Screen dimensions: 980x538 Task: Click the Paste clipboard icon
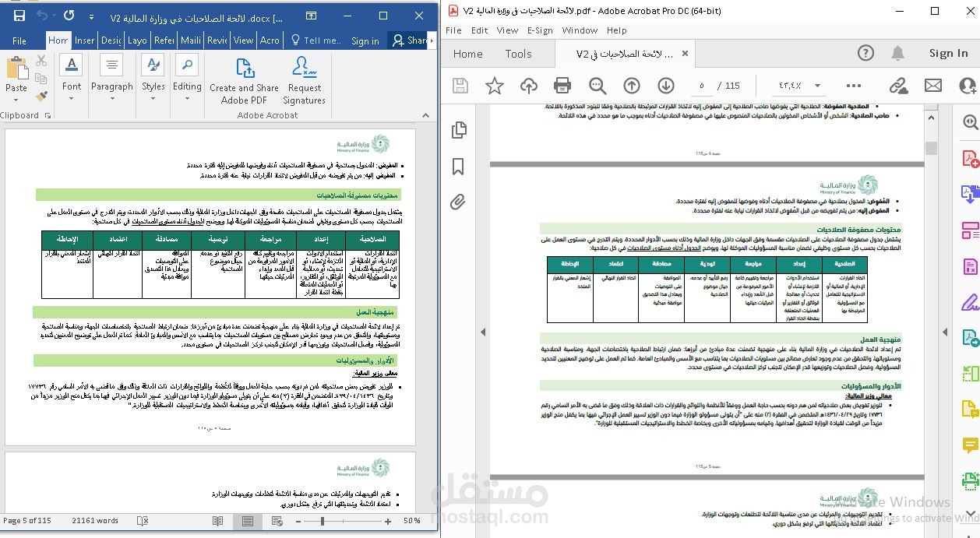[x=16, y=69]
